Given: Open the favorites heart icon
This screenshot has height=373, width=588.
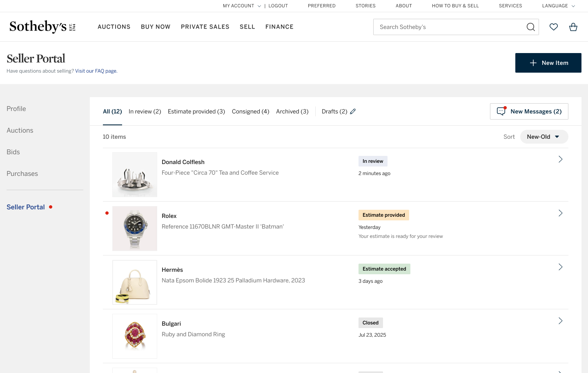Looking at the screenshot, I should coord(554,27).
